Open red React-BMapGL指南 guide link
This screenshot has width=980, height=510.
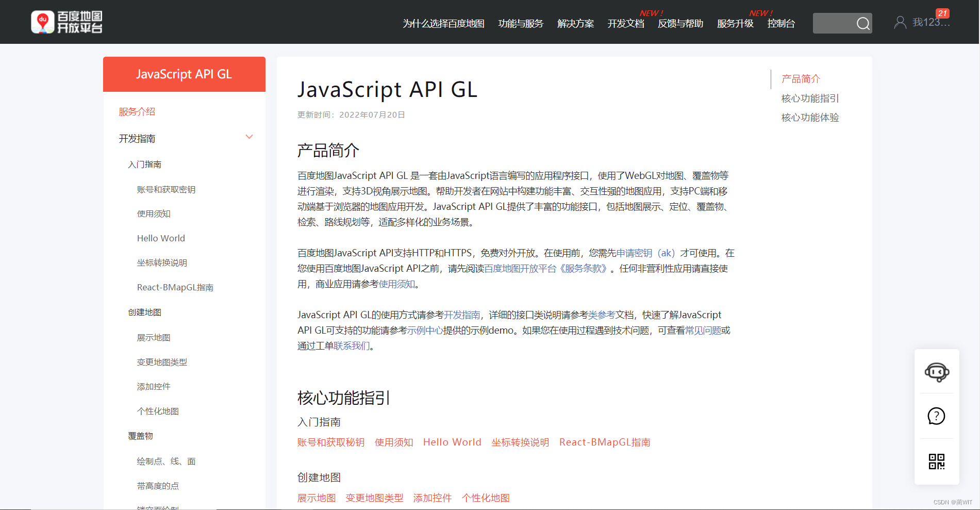(x=605, y=442)
